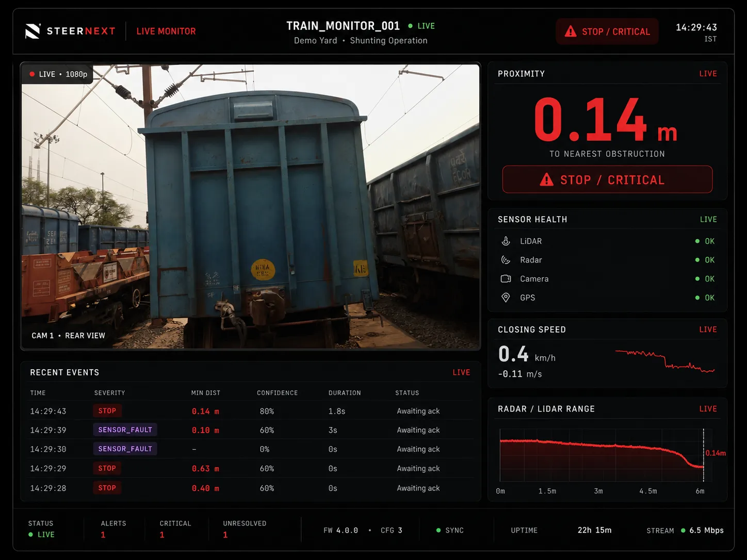Click green dot beside TRAIN_MONITOR_001 LIVE
The height and width of the screenshot is (560, 747).
(x=410, y=26)
